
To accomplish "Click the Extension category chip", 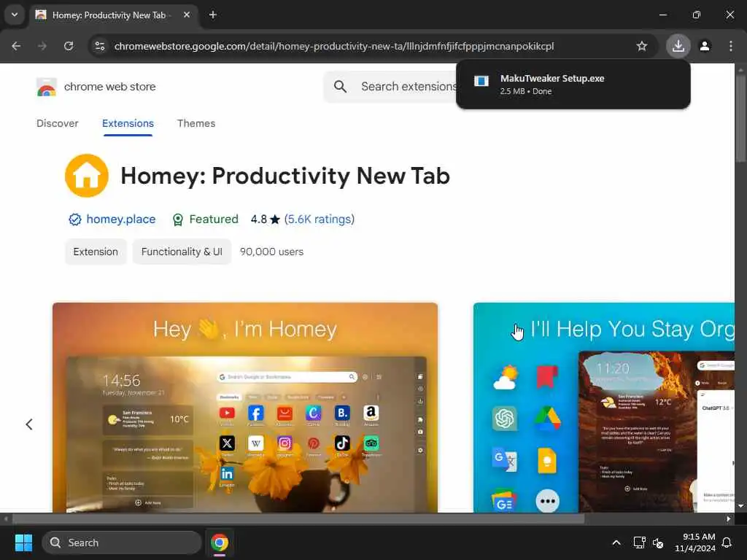I will click(96, 252).
